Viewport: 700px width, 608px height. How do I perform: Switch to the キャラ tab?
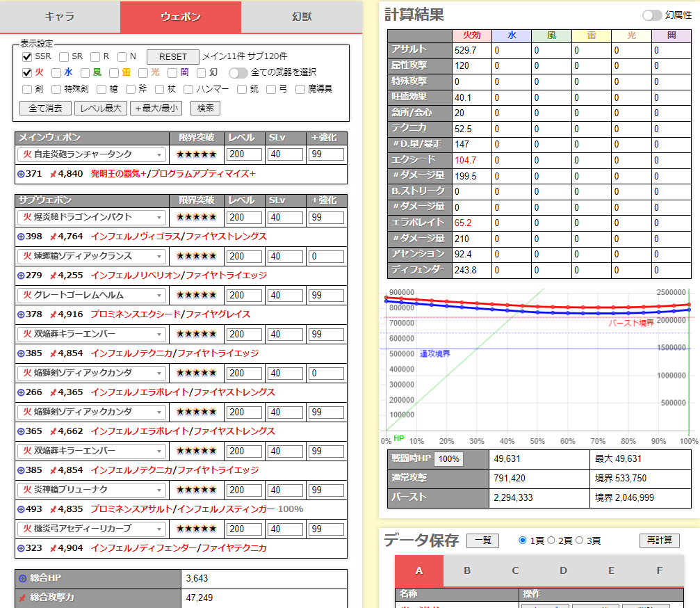pos(60,17)
